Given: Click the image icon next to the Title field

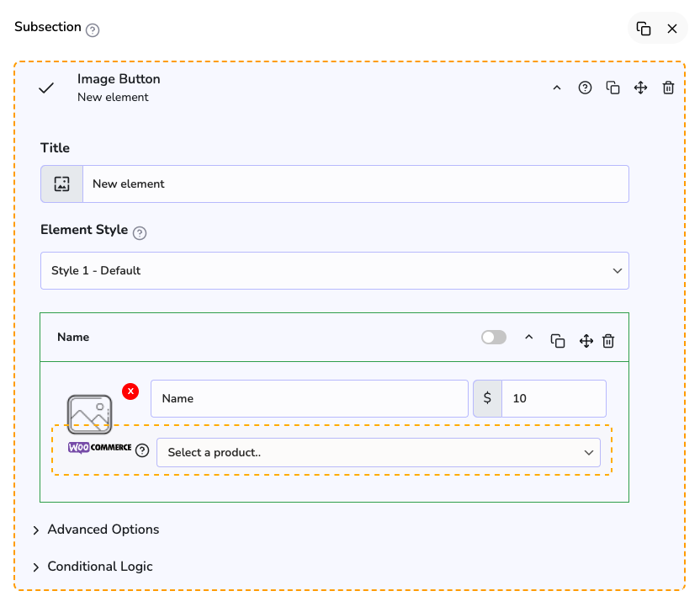Looking at the screenshot, I should point(61,184).
